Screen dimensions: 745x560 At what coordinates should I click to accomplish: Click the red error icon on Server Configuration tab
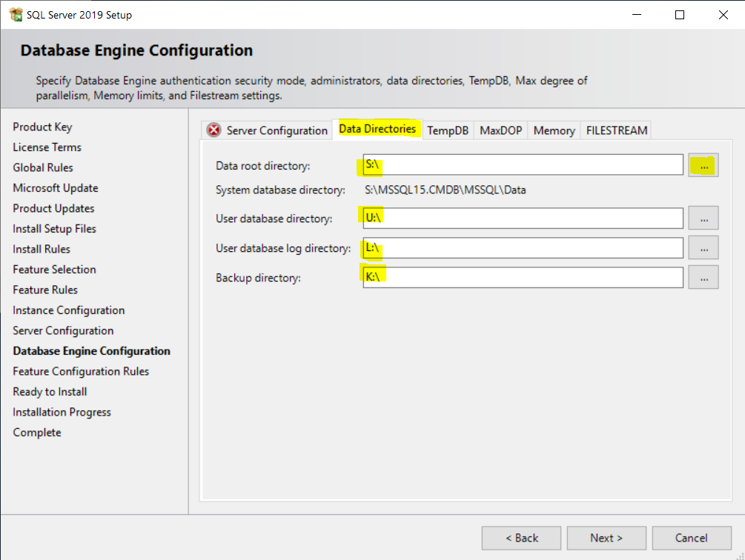pos(213,130)
